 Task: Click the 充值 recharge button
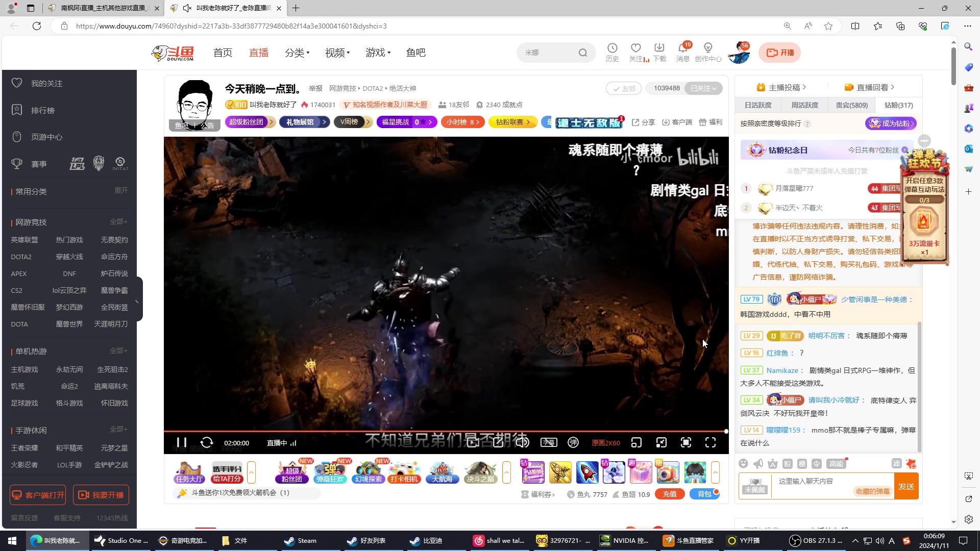670,494
